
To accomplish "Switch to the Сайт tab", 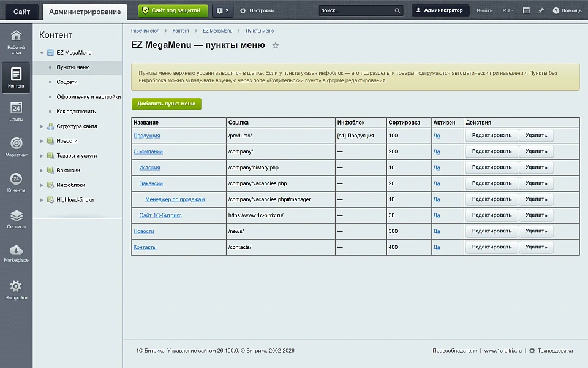I will coord(22,12).
